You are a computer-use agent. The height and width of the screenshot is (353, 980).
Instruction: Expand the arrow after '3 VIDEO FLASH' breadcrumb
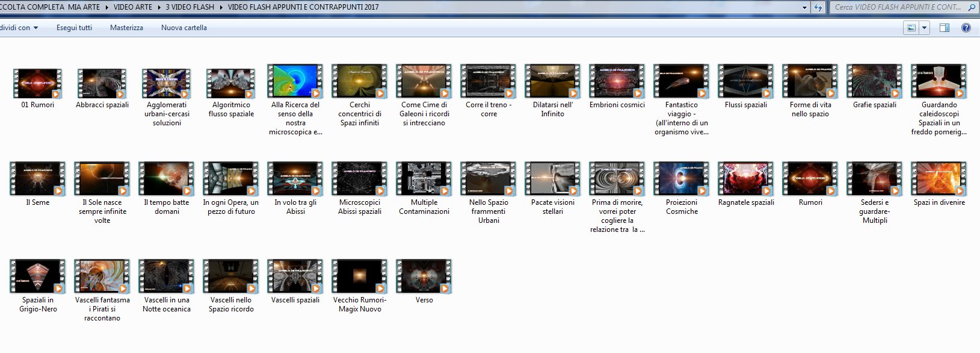(221, 7)
